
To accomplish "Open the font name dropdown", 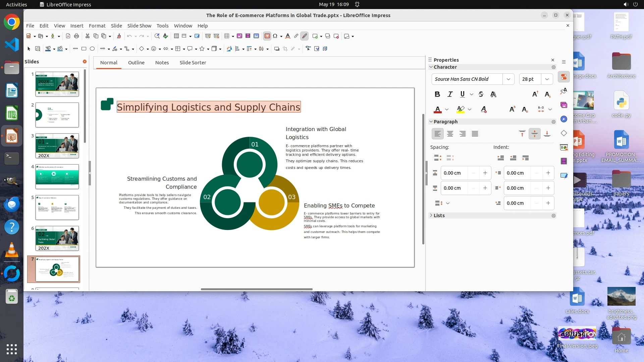I will click(x=508, y=79).
